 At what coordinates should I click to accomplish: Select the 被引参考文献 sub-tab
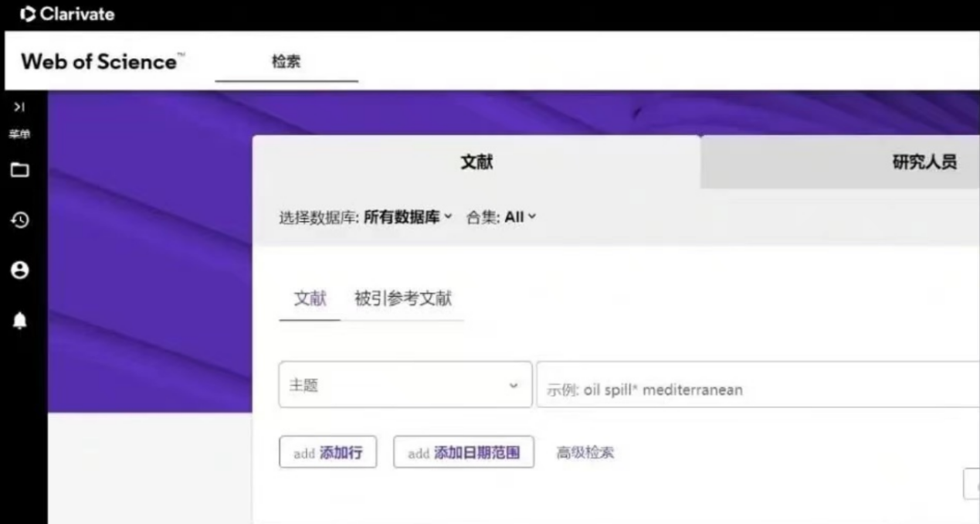[403, 299]
